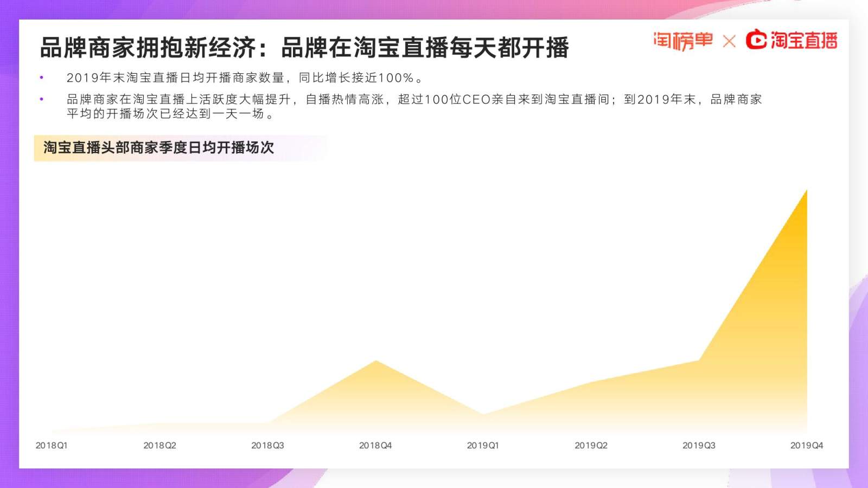Click the text line 平均的开播场次已经达到一天一场
The width and height of the screenshot is (868, 488).
[x=171, y=114]
